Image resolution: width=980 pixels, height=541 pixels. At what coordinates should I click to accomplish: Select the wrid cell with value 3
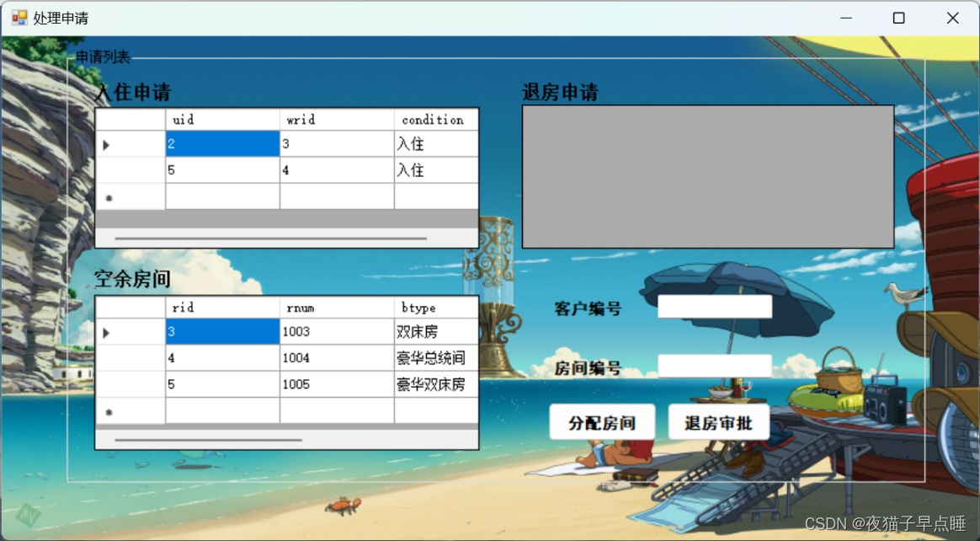[337, 144]
